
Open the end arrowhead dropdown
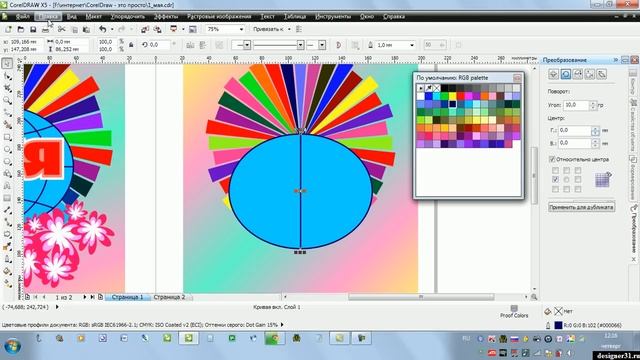click(322, 45)
